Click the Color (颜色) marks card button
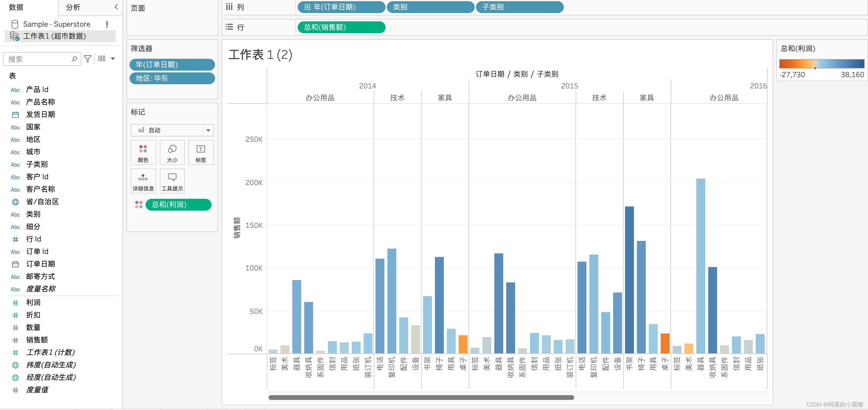 (143, 152)
